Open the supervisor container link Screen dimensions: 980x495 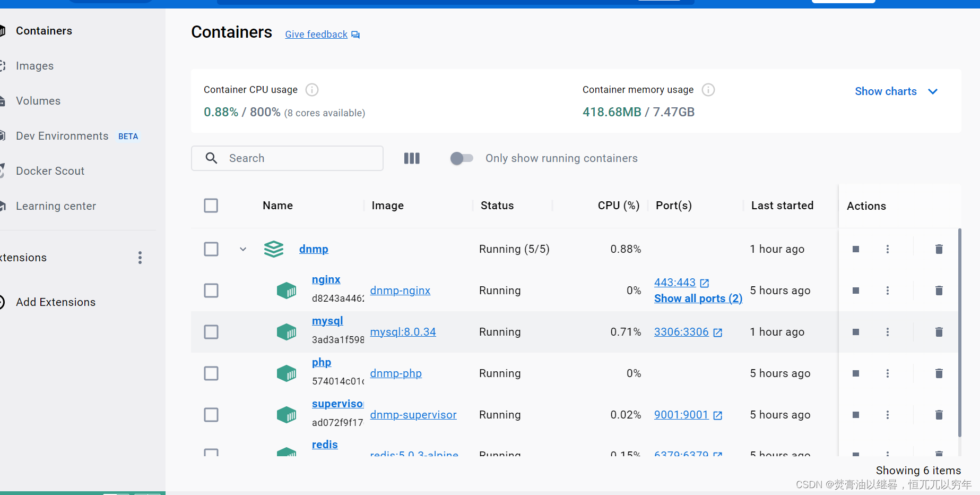click(x=337, y=404)
